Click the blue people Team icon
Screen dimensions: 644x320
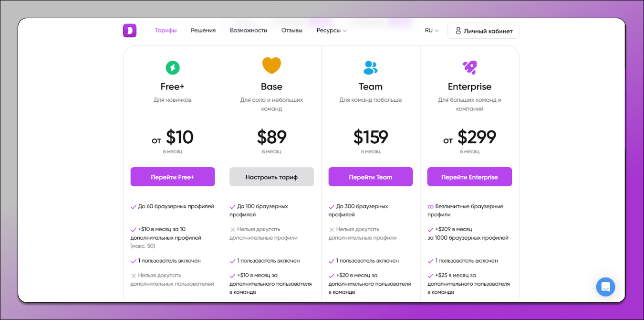(x=370, y=67)
